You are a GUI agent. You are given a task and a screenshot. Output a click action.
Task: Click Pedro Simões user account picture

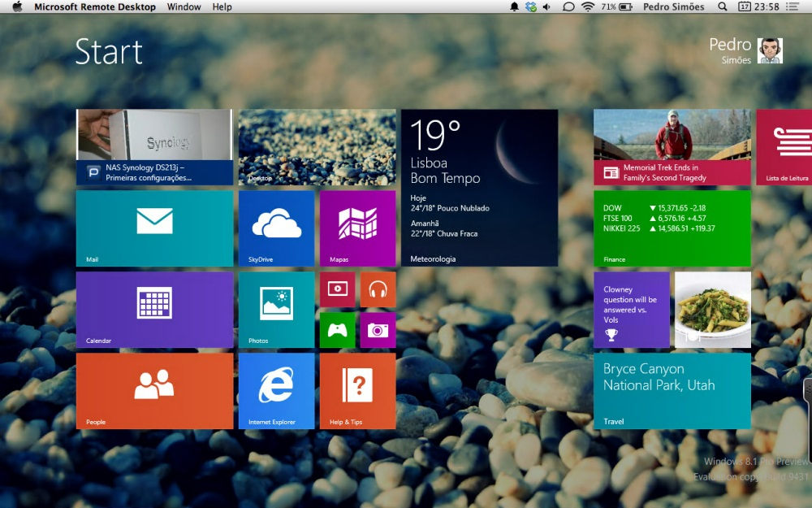pyautogui.click(x=770, y=50)
